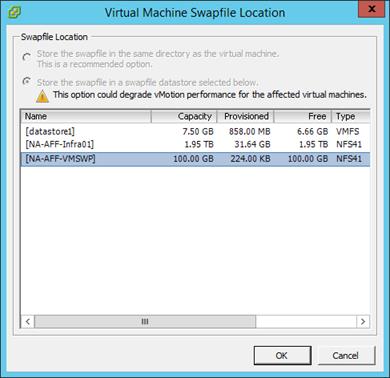
Task: Click the left scroll arrow
Action: 28,322
